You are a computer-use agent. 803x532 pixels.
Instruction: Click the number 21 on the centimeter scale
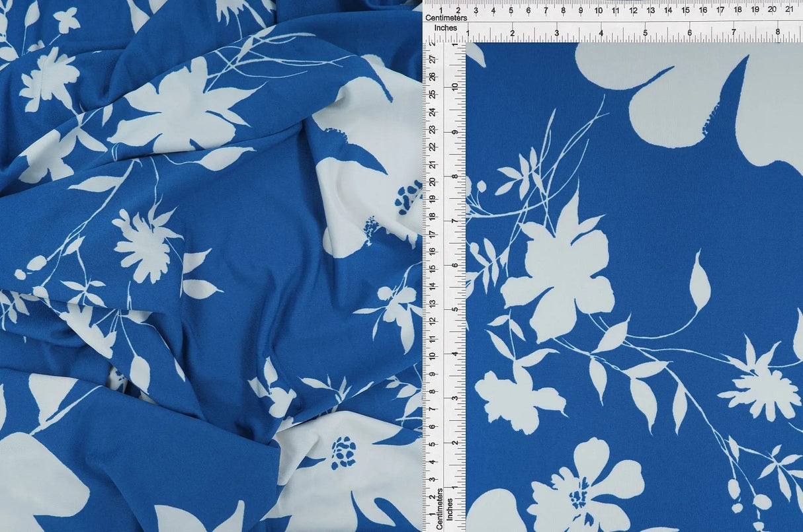pos(790,9)
